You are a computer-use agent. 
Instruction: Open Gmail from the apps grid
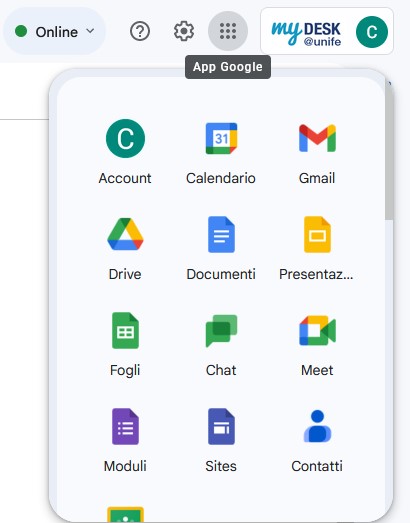pyautogui.click(x=317, y=138)
